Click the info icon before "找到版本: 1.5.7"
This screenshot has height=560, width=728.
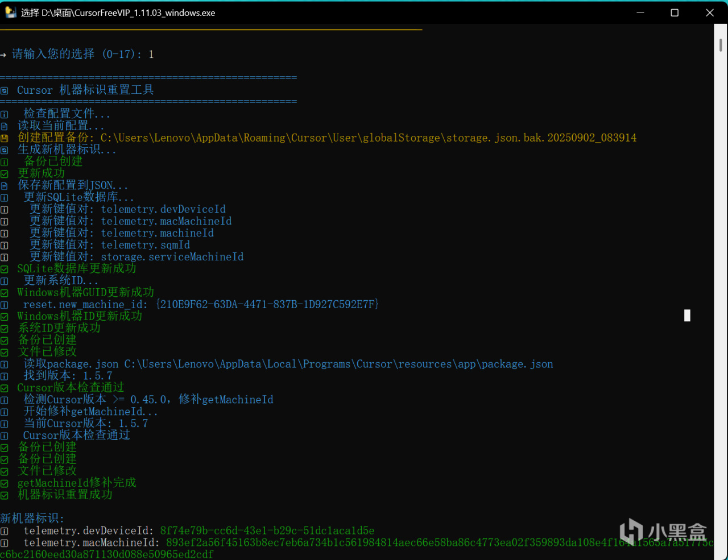pyautogui.click(x=5, y=376)
